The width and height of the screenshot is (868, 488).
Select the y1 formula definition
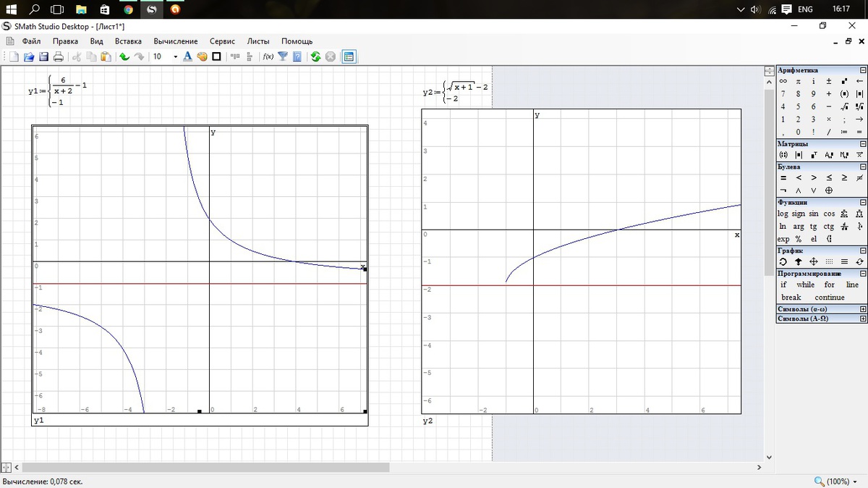click(58, 91)
